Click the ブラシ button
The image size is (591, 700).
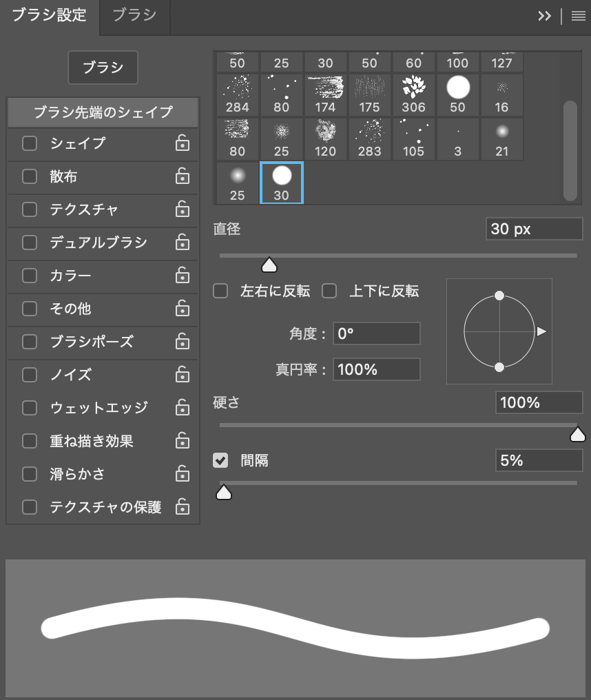pyautogui.click(x=103, y=68)
